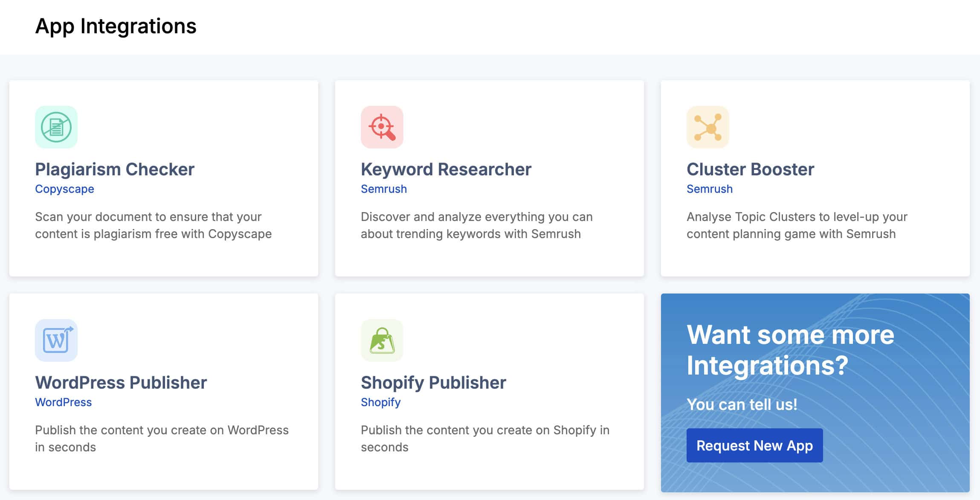Image resolution: width=980 pixels, height=500 pixels.
Task: Click 'Publish the content you create on WordPress' text
Action: tap(162, 439)
